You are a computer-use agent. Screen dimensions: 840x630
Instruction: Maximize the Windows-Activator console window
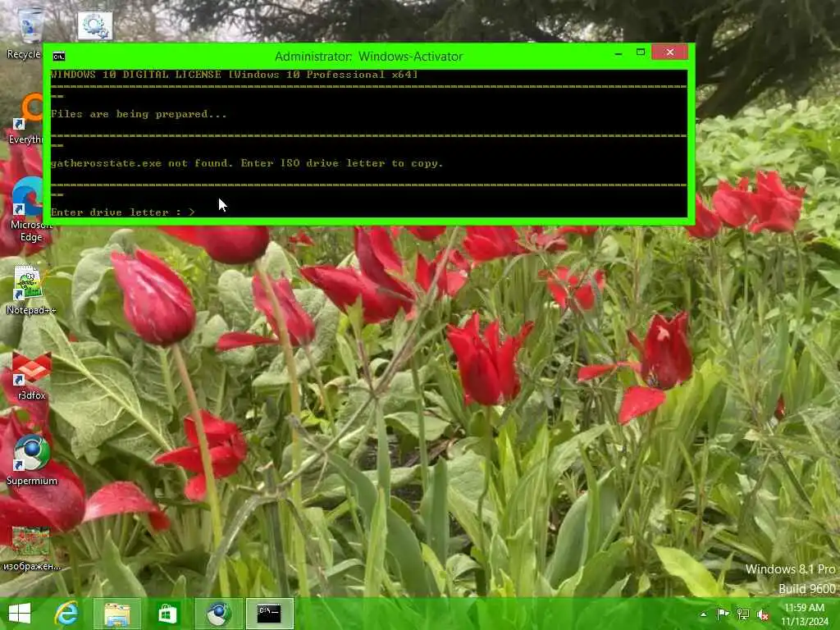640,52
